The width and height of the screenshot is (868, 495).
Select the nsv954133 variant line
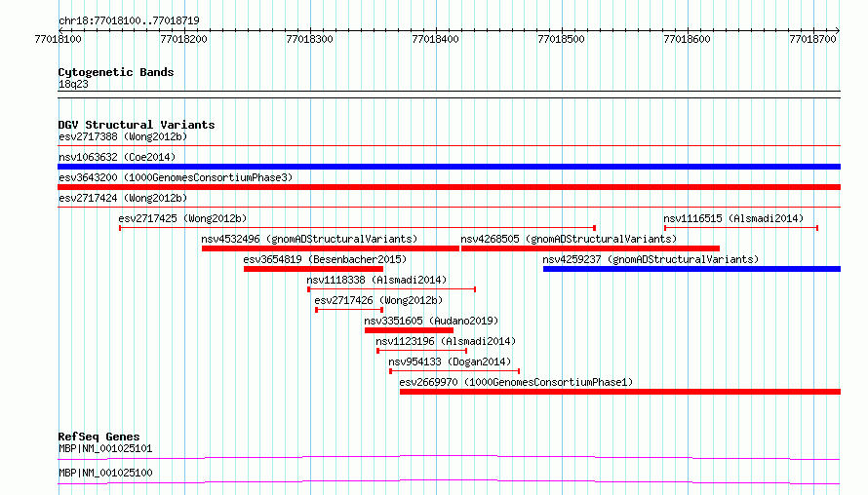454,371
